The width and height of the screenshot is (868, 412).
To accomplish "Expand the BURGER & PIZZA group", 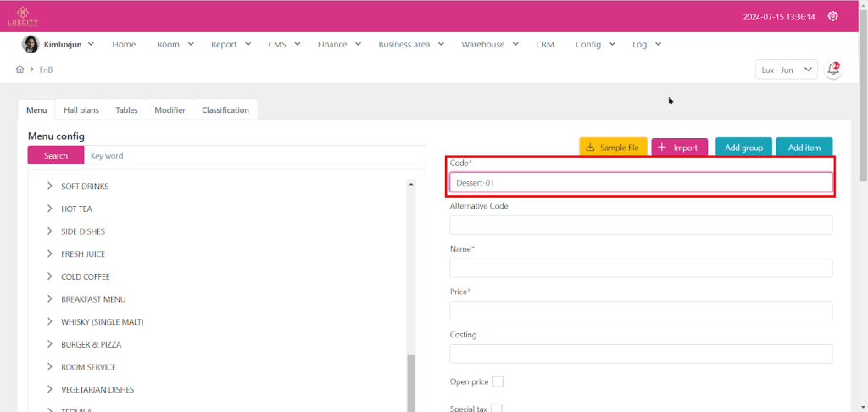I will pyautogui.click(x=50, y=344).
